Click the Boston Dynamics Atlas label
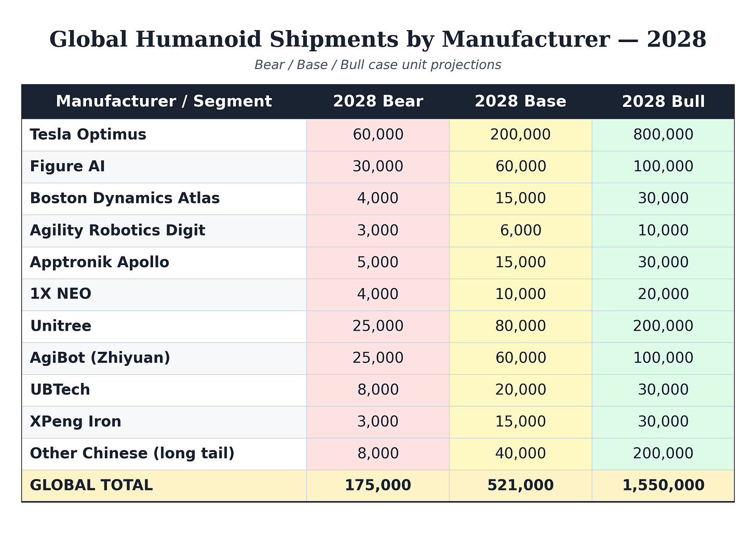This screenshot has height=533, width=756. pyautogui.click(x=125, y=198)
